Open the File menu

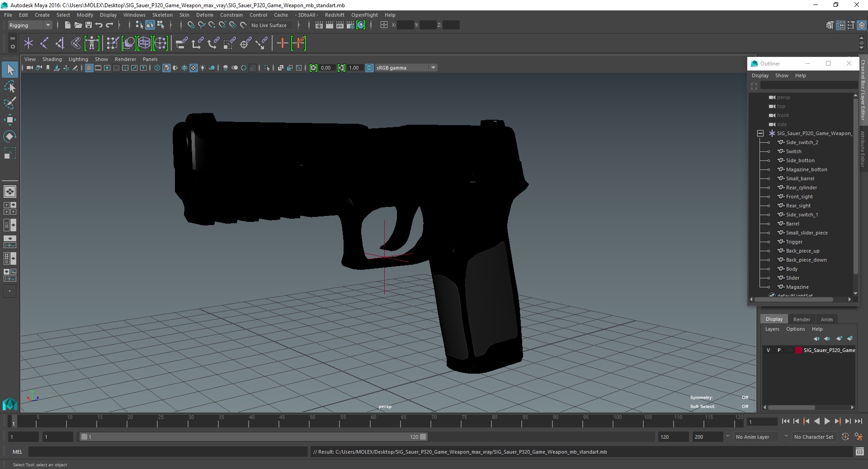[8, 15]
